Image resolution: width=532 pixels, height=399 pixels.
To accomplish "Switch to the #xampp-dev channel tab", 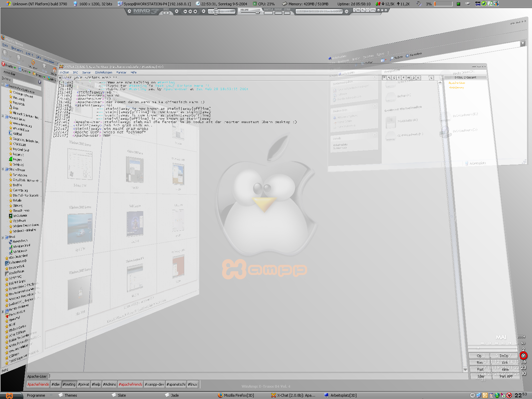I will (154, 384).
